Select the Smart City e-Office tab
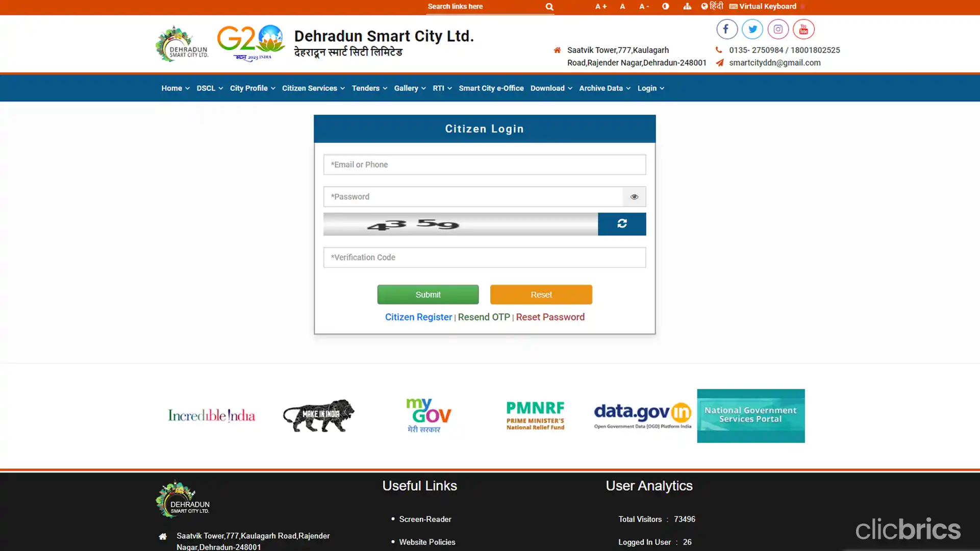 pyautogui.click(x=491, y=88)
